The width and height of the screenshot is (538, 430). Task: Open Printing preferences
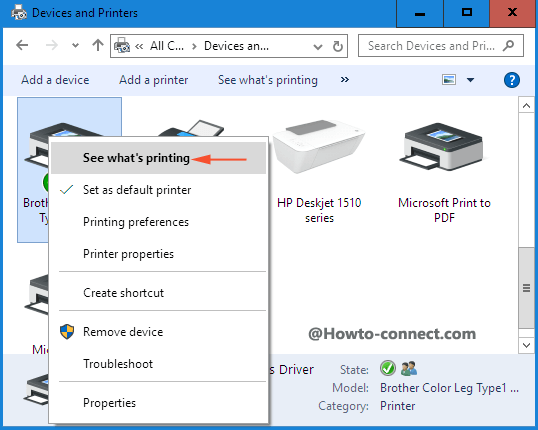click(158, 222)
